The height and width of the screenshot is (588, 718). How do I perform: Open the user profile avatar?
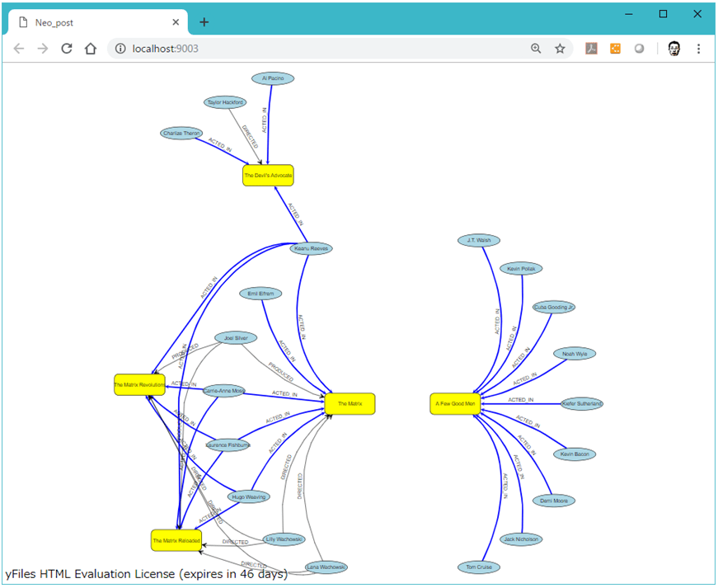674,49
